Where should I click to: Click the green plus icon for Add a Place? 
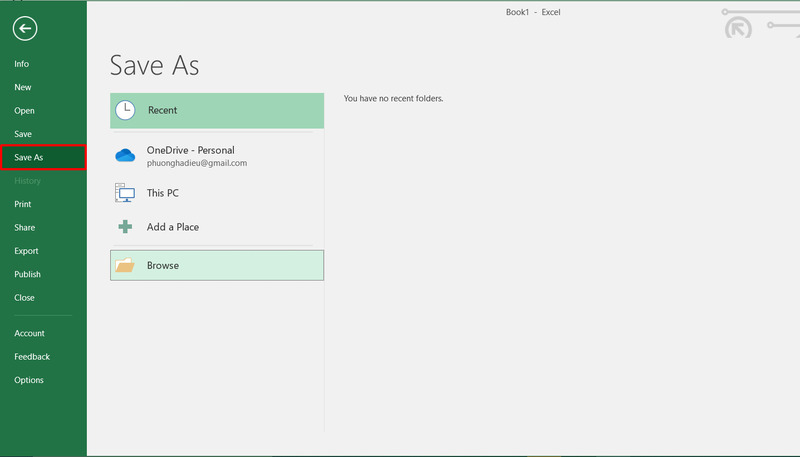pyautogui.click(x=125, y=227)
